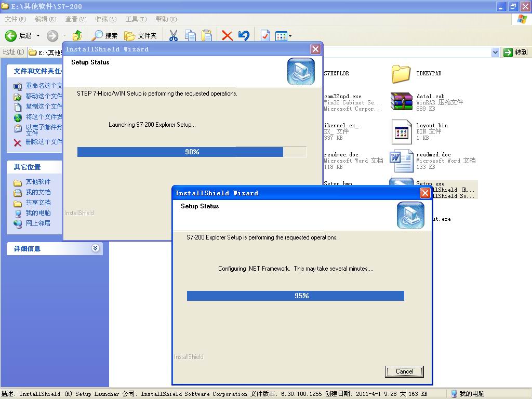Image resolution: width=532 pixels, height=399 pixels.
Task: Open the address bar dropdown arrow
Action: point(495,52)
